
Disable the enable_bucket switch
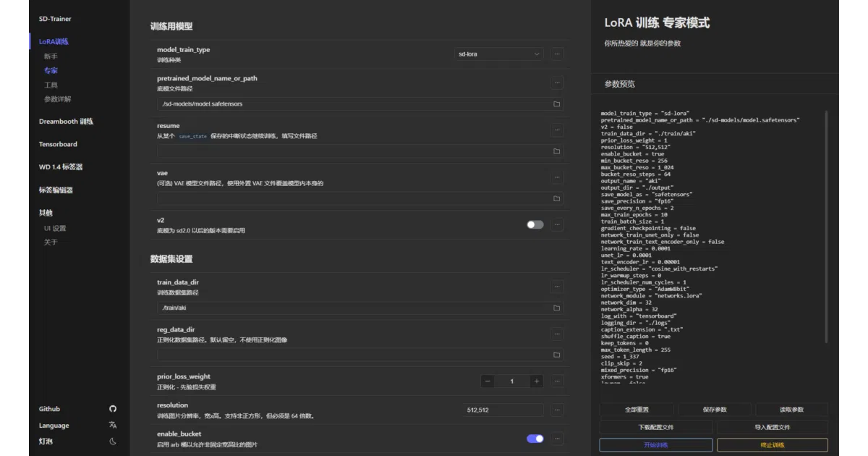point(535,439)
